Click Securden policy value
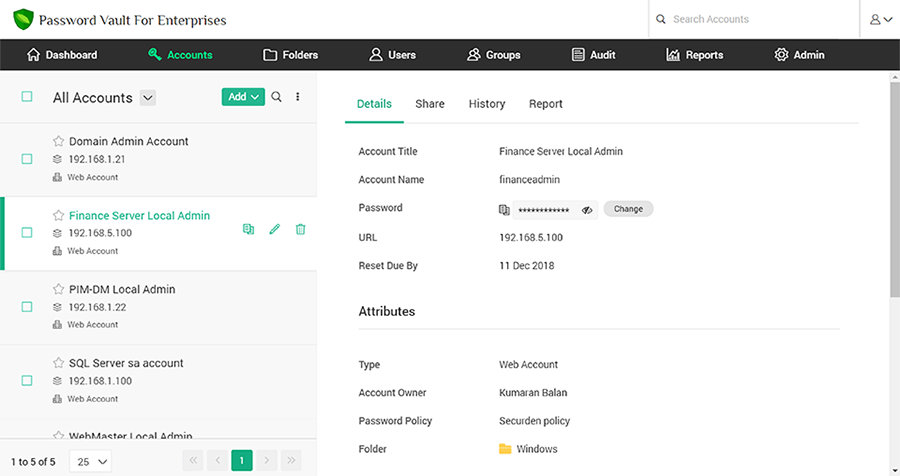The width and height of the screenshot is (900, 476). (534, 421)
